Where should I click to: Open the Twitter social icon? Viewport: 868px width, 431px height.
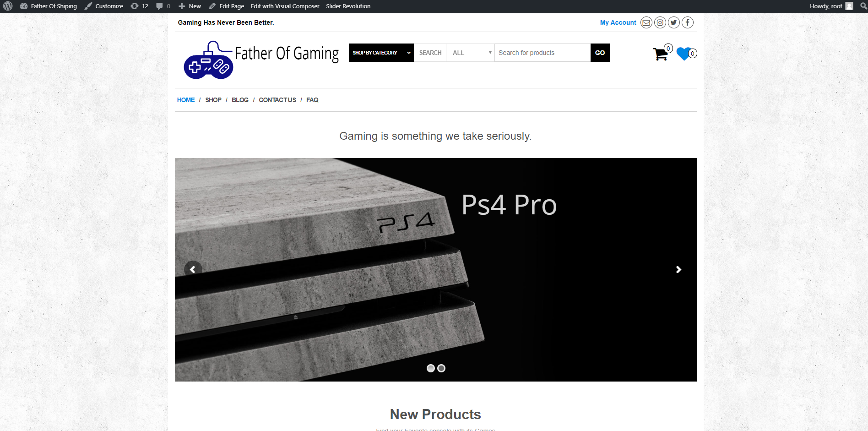pyautogui.click(x=673, y=22)
